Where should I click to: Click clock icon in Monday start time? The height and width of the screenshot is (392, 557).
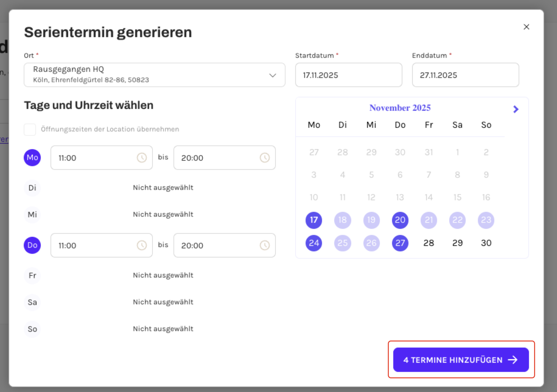141,158
